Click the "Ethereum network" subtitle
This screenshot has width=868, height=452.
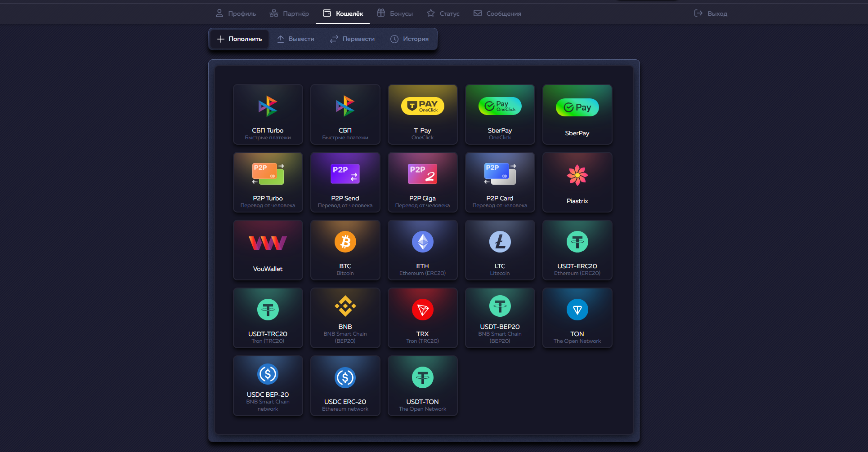click(x=345, y=409)
